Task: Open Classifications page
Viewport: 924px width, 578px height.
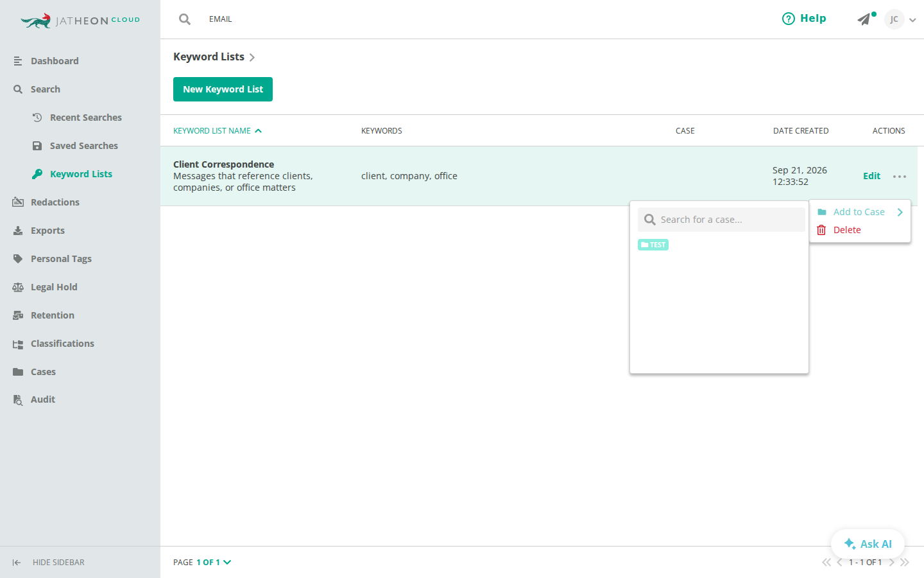Action: pos(62,344)
